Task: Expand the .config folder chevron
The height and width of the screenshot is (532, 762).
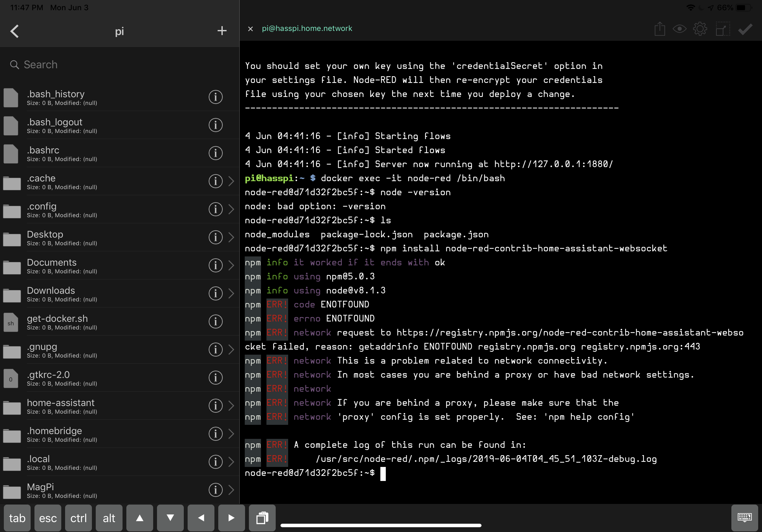Action: (x=231, y=209)
